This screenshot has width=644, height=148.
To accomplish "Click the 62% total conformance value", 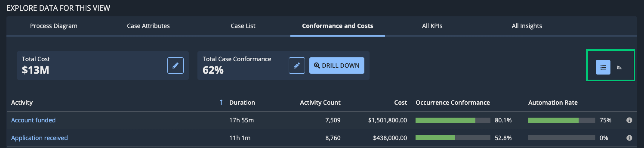I will [213, 70].
